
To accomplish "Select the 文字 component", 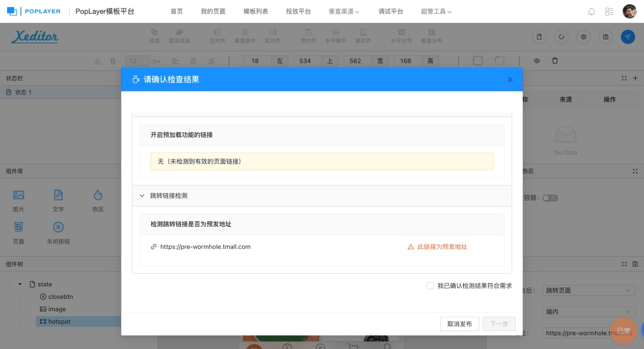I will pyautogui.click(x=58, y=200).
